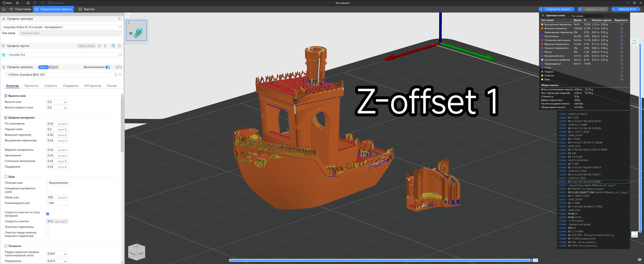
Task: Open printer profile settings sliders icon
Action: click(119, 19)
